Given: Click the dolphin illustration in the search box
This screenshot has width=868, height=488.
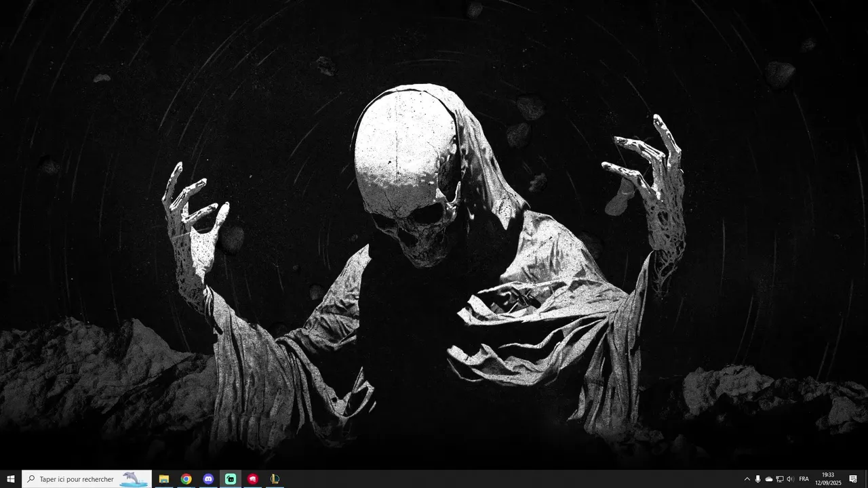Looking at the screenshot, I should click(134, 479).
